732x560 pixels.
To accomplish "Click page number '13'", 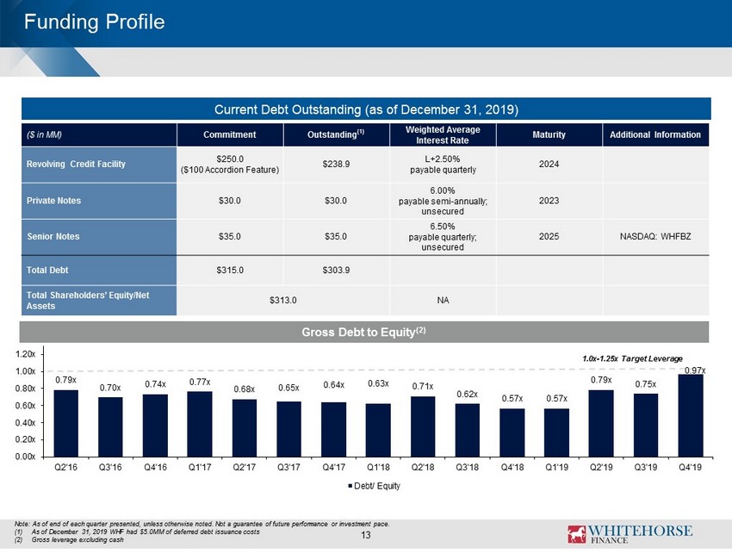I will [x=366, y=535].
